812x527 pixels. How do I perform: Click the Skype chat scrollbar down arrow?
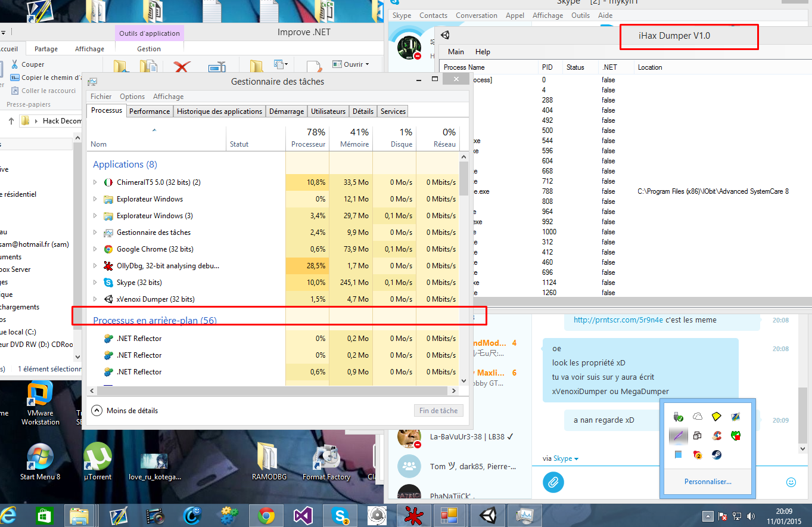pyautogui.click(x=804, y=448)
